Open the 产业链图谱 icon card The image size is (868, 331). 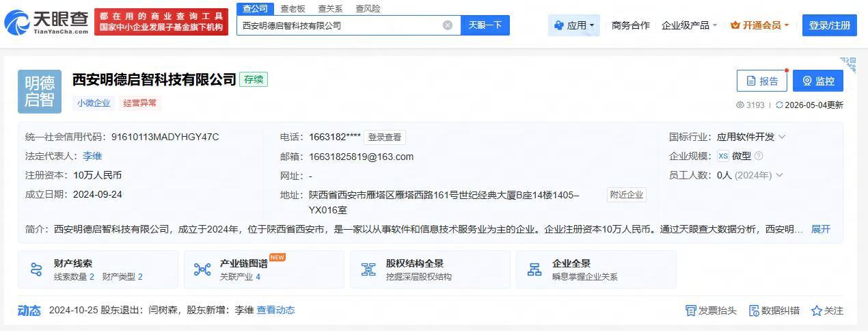(202, 269)
